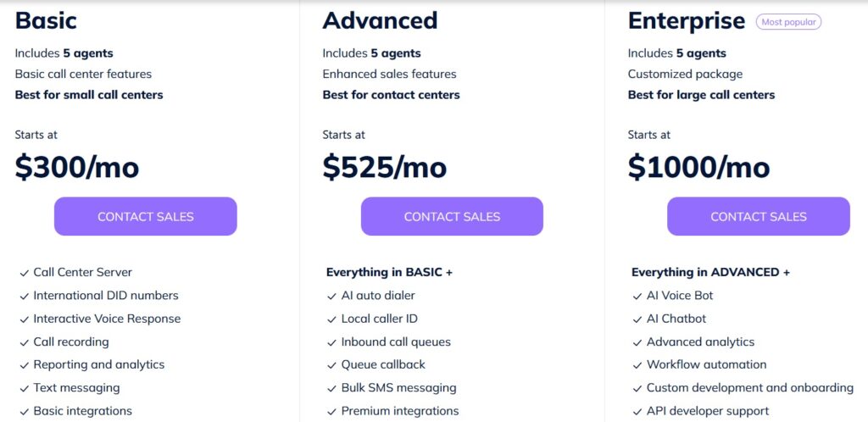Image resolution: width=868 pixels, height=422 pixels.
Task: Select the Advanced plan heading
Action: pyautogui.click(x=380, y=20)
